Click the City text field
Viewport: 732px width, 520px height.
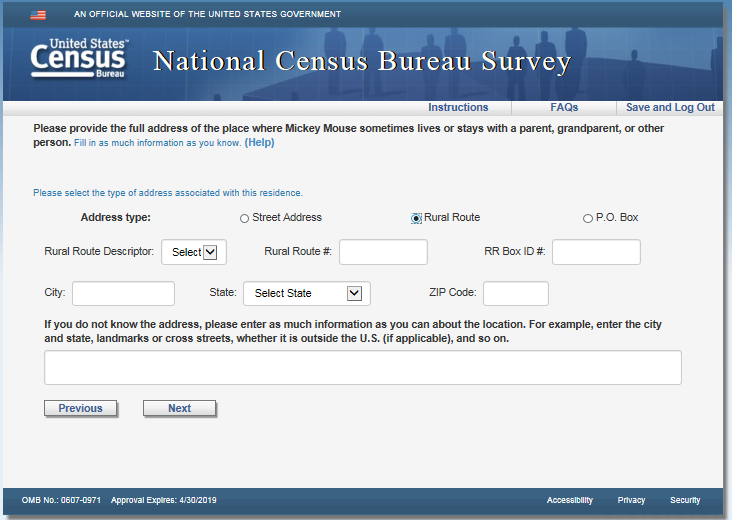[123, 293]
